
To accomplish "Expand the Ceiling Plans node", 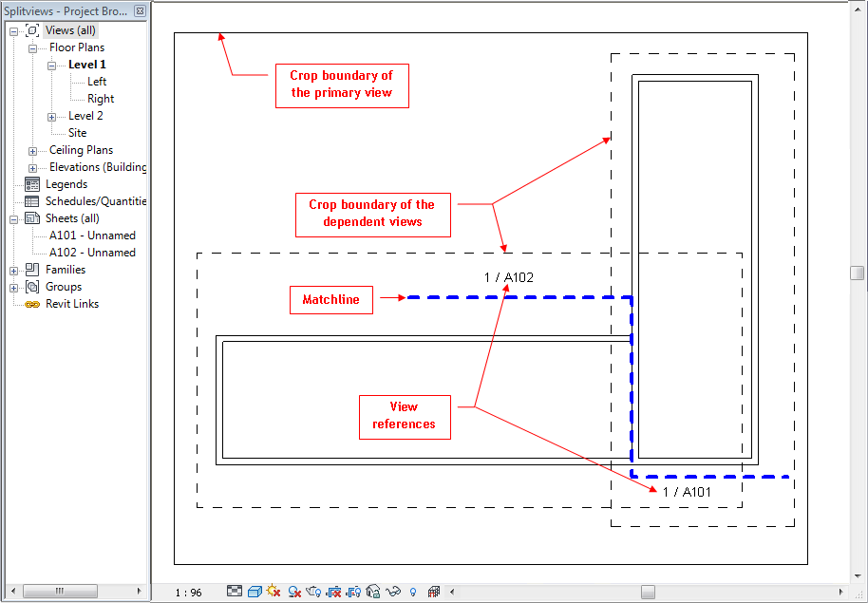I will coord(32,151).
